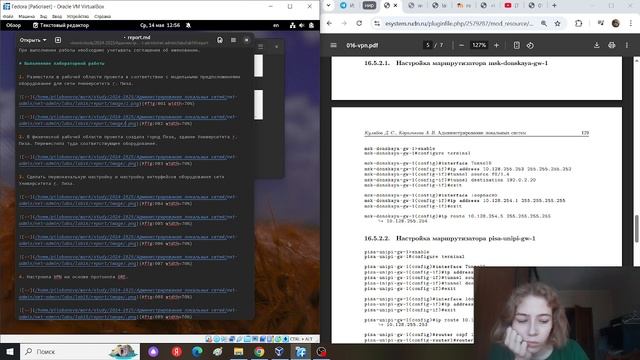640x360 pixels.
Task: Click the date and time in GNOME bar
Action: click(x=160, y=25)
